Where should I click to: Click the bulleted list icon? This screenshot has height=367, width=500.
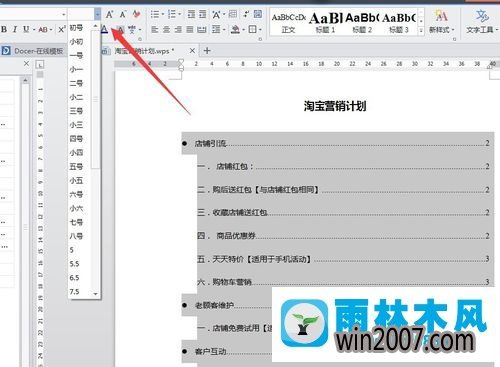(155, 14)
